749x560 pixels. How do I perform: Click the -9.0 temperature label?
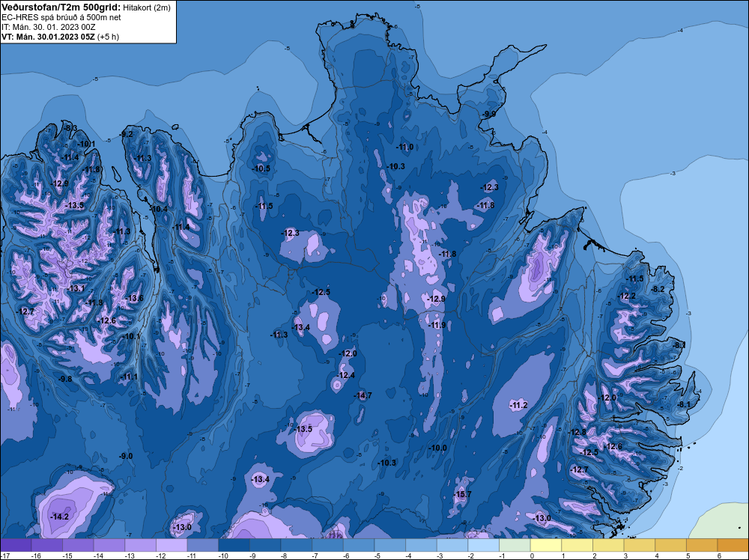point(126,456)
